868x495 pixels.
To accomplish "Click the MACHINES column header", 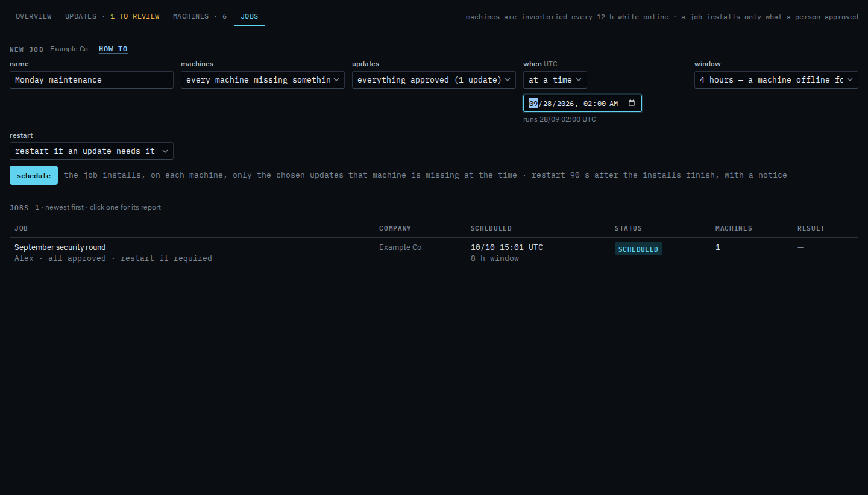I will pos(734,228).
